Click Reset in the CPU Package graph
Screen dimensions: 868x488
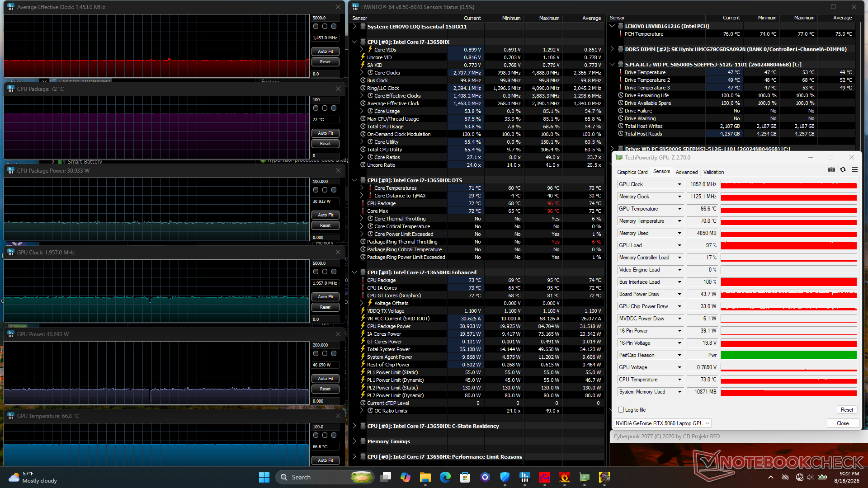(x=325, y=144)
